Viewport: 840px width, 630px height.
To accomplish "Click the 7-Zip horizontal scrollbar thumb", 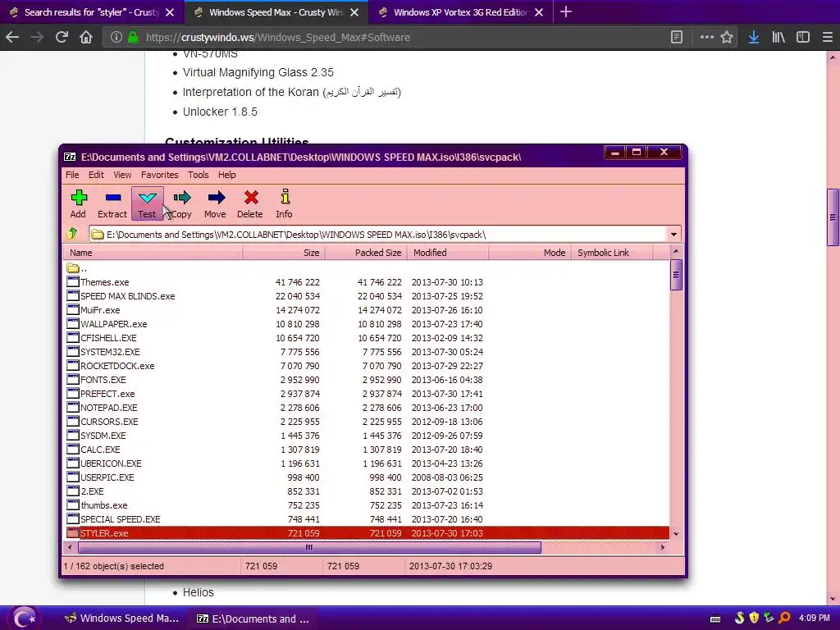I will pos(309,547).
